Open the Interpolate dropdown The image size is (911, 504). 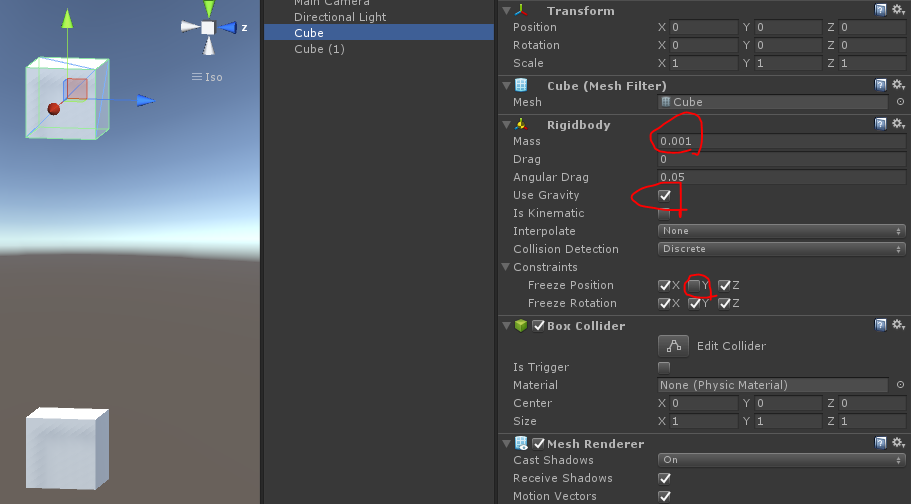pos(781,231)
